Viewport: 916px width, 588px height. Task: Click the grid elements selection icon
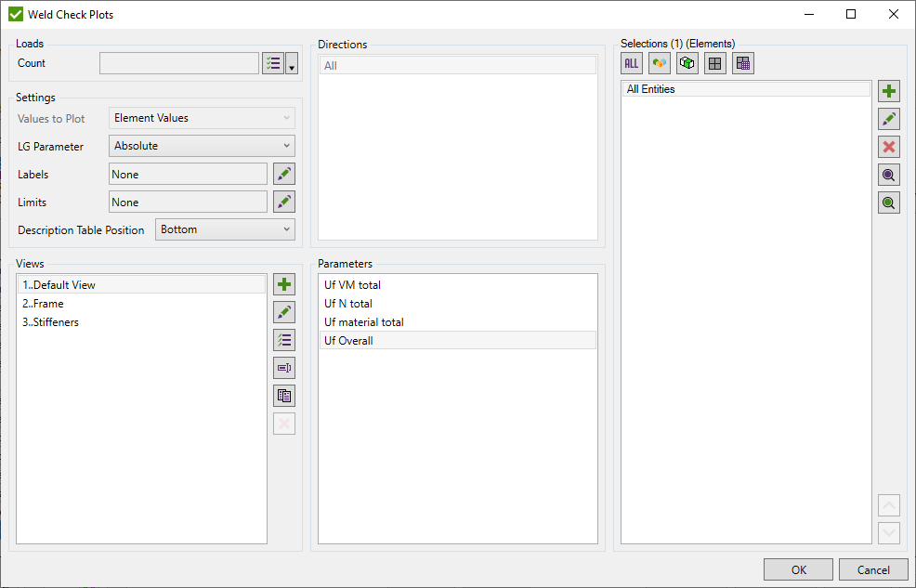(714, 62)
